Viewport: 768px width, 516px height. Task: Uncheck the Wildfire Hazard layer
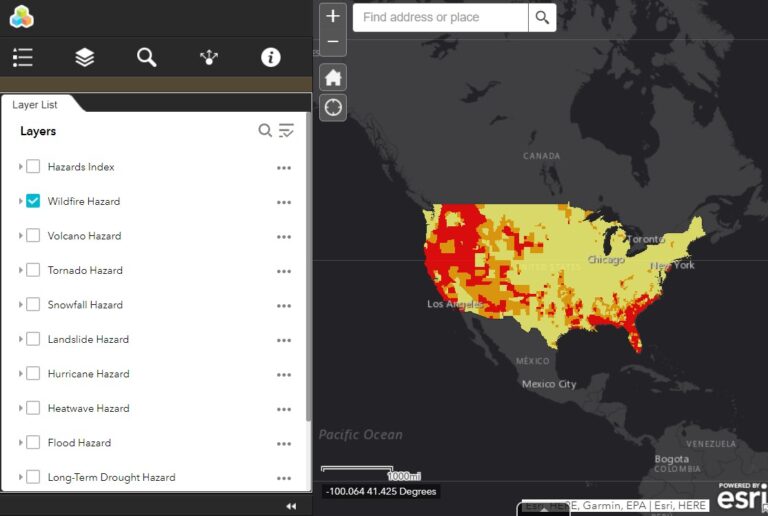33,201
